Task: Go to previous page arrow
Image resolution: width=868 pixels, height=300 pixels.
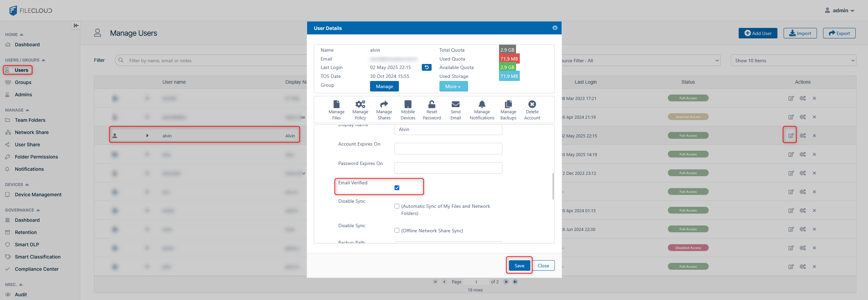Action: 444,282
